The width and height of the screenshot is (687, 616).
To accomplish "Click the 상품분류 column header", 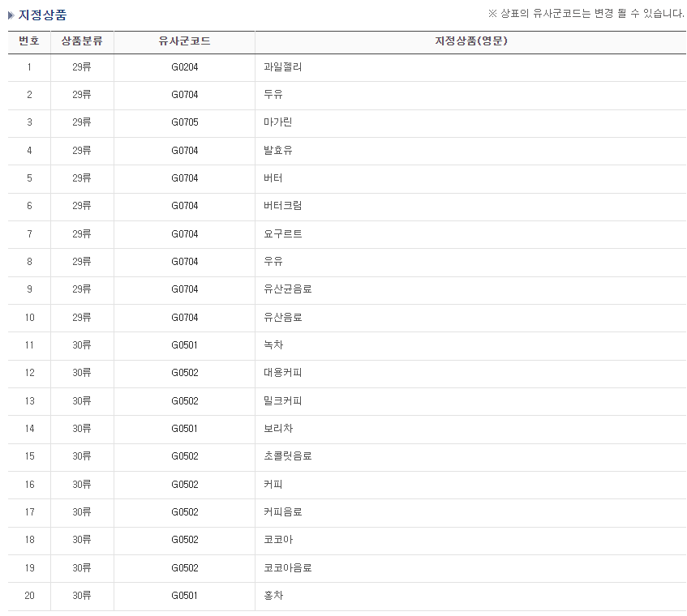I will (x=82, y=42).
